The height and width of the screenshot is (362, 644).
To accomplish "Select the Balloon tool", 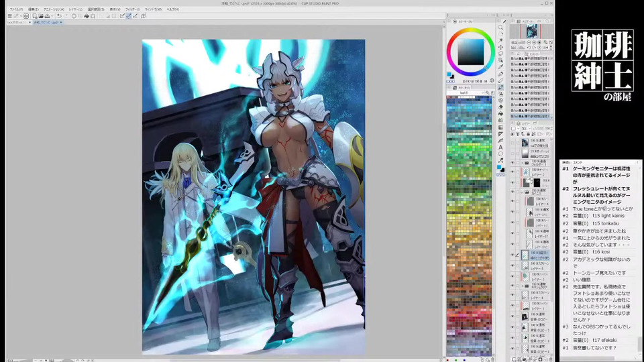I will coord(500,154).
